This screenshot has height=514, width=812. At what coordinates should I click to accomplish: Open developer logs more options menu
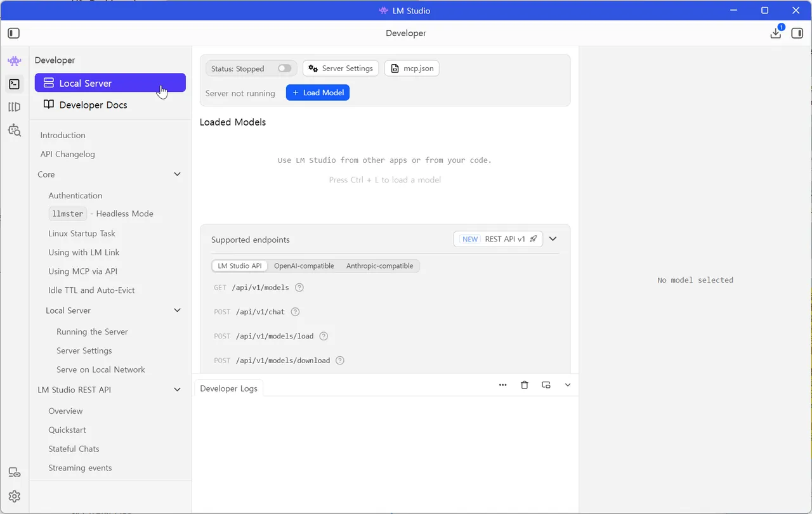pos(503,385)
